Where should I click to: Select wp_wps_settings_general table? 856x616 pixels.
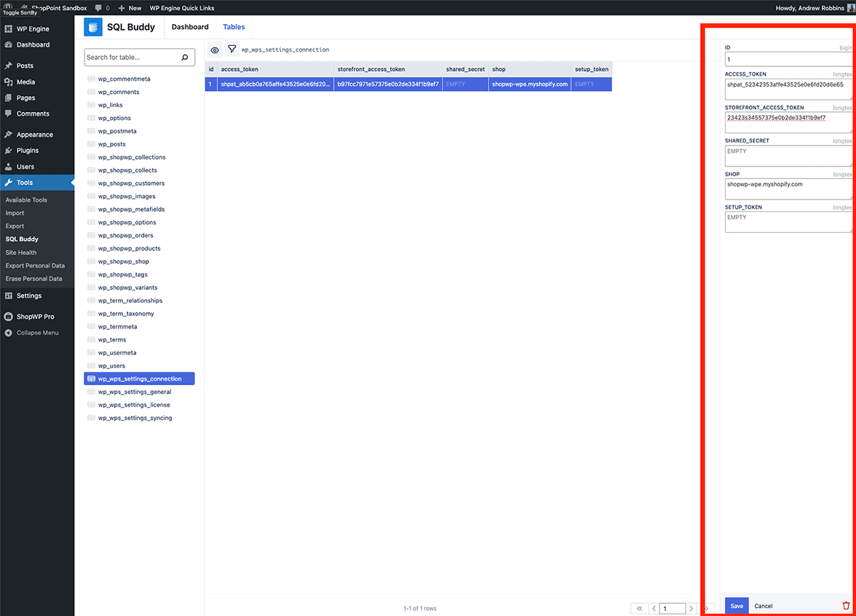click(134, 392)
